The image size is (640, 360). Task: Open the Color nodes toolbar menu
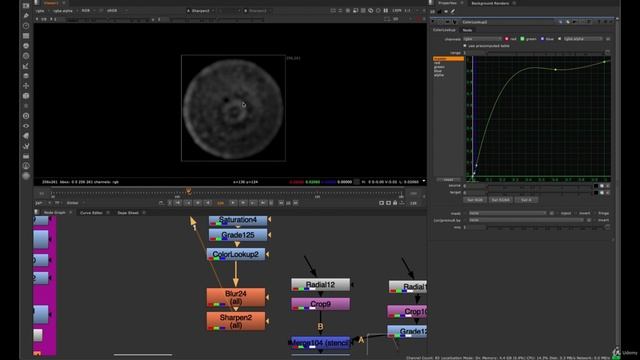coord(26,46)
